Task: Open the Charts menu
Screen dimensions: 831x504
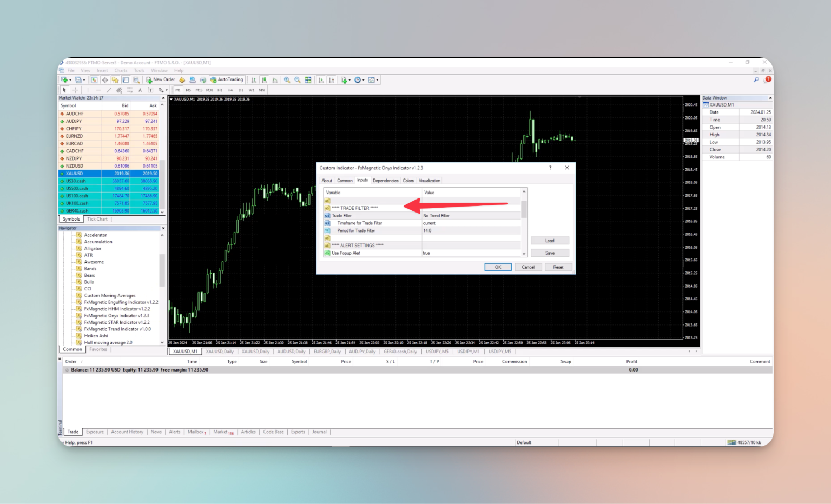Action: tap(121, 70)
